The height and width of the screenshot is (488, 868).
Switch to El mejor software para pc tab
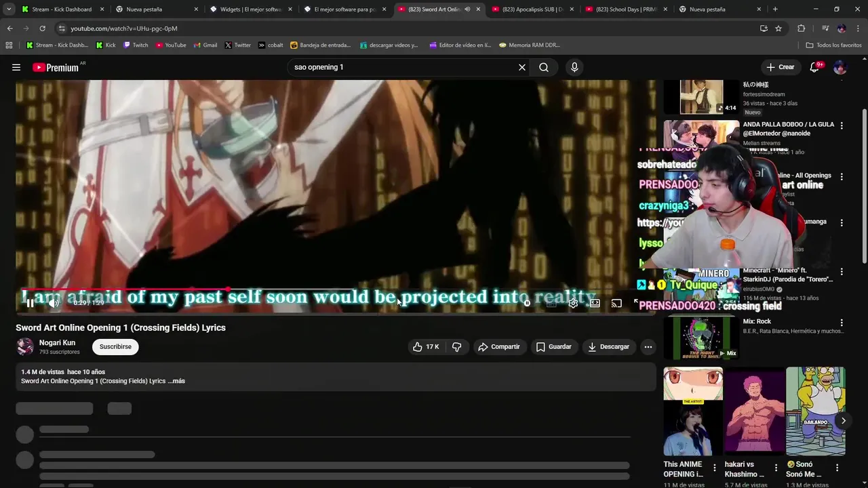(x=345, y=9)
